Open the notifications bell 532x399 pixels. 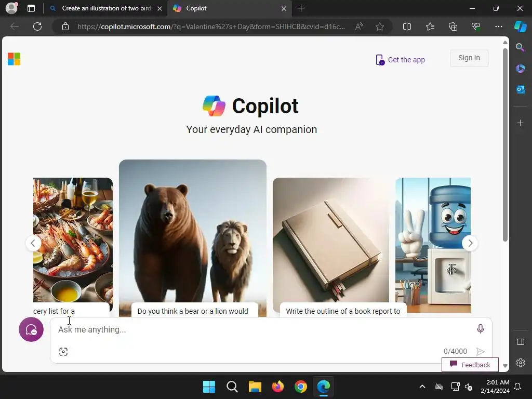point(518,387)
